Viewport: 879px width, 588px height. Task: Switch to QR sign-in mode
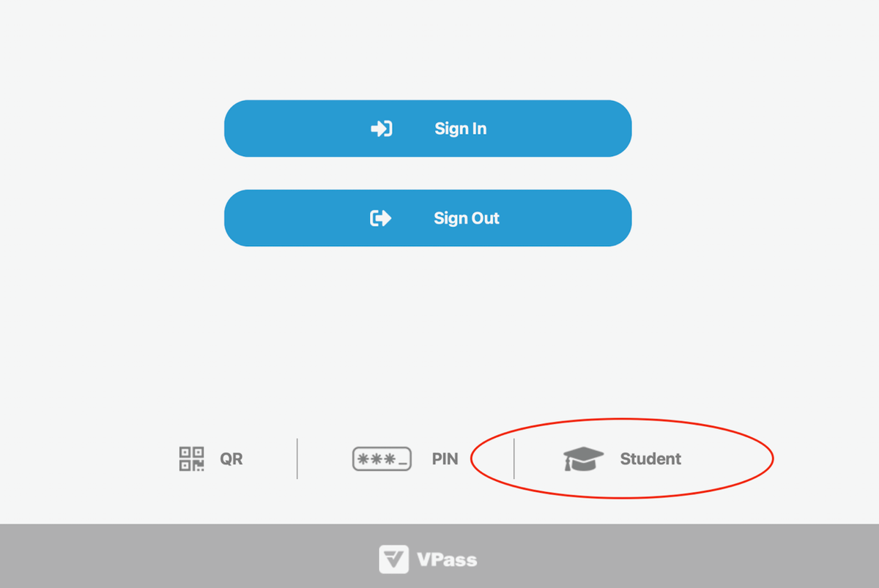[x=211, y=459]
